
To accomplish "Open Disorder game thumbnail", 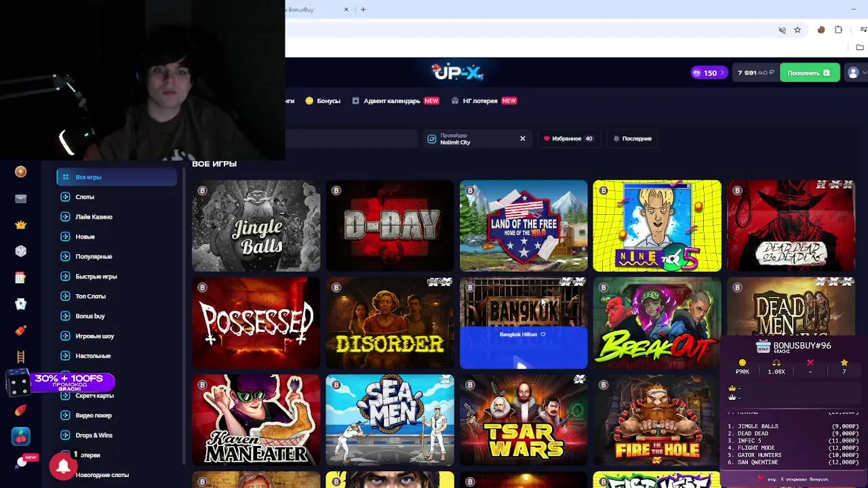I will [x=390, y=323].
